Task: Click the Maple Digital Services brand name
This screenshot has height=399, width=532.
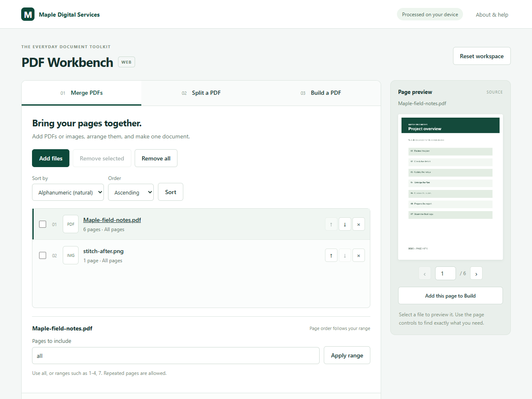Action: click(69, 15)
